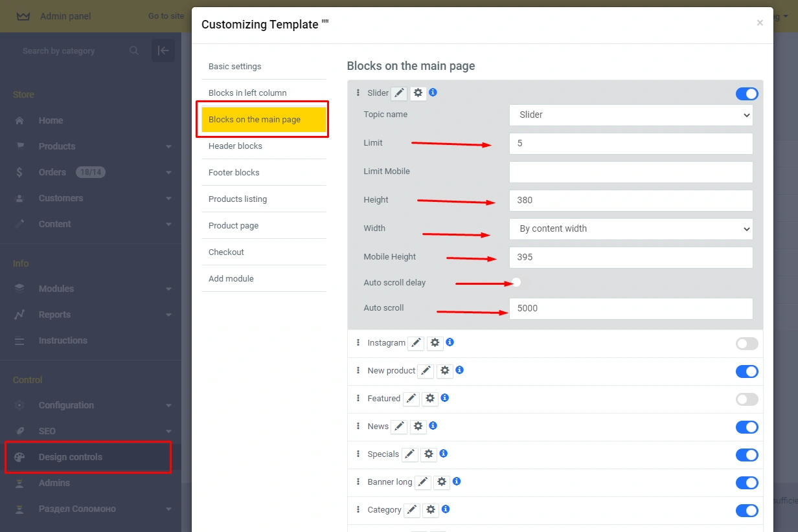Open the Topic name dropdown

click(630, 115)
